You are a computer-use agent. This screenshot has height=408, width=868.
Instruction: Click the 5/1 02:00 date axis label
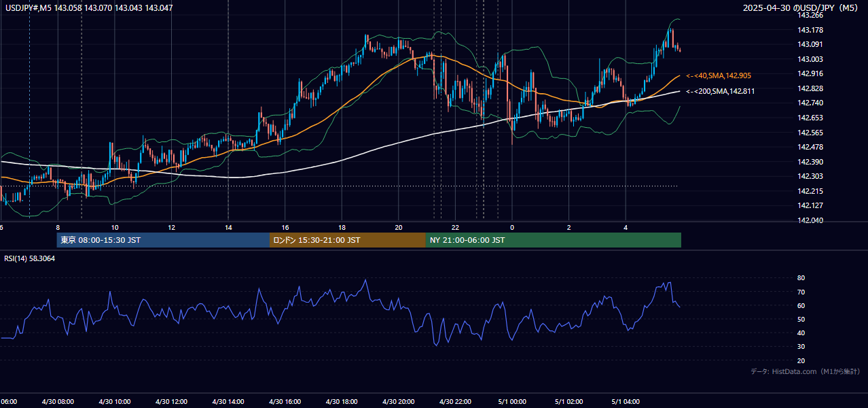[568, 402]
